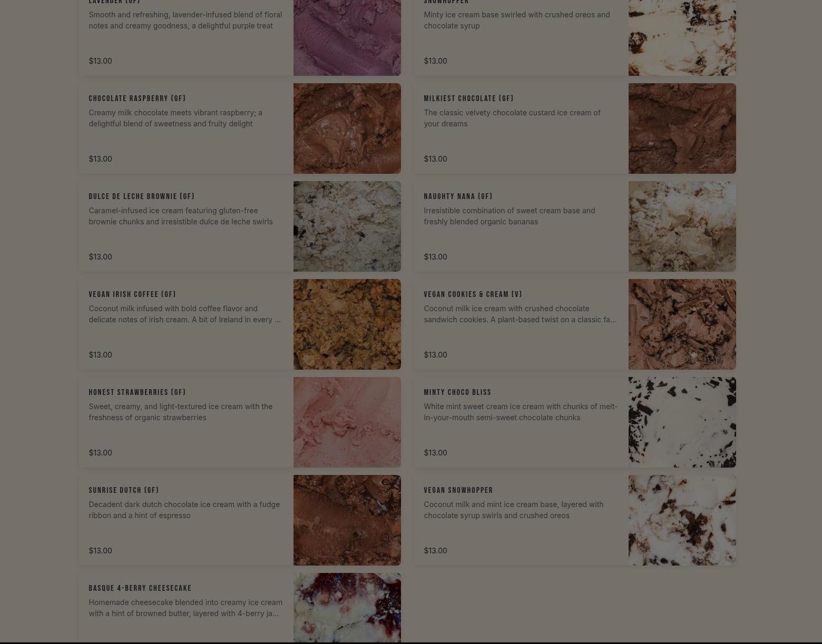Select the Basque 4-Berry Cheesecake title
This screenshot has width=822, height=644.
click(x=140, y=588)
